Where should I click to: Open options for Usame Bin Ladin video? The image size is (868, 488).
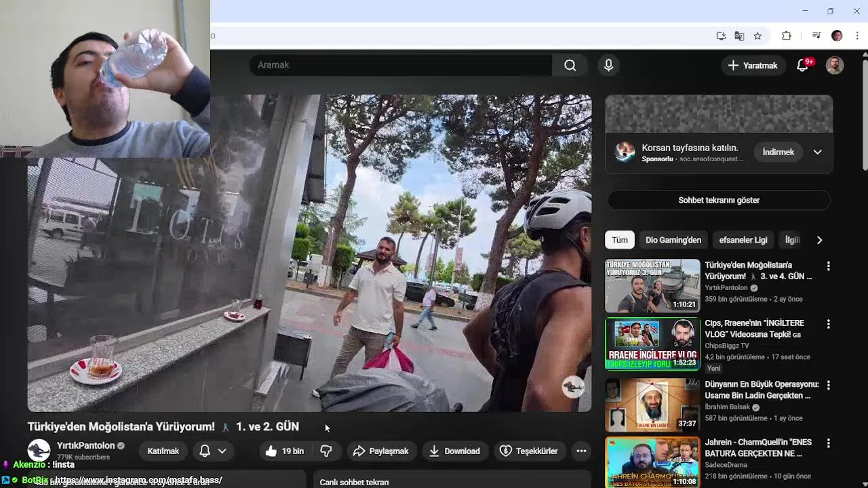click(828, 385)
